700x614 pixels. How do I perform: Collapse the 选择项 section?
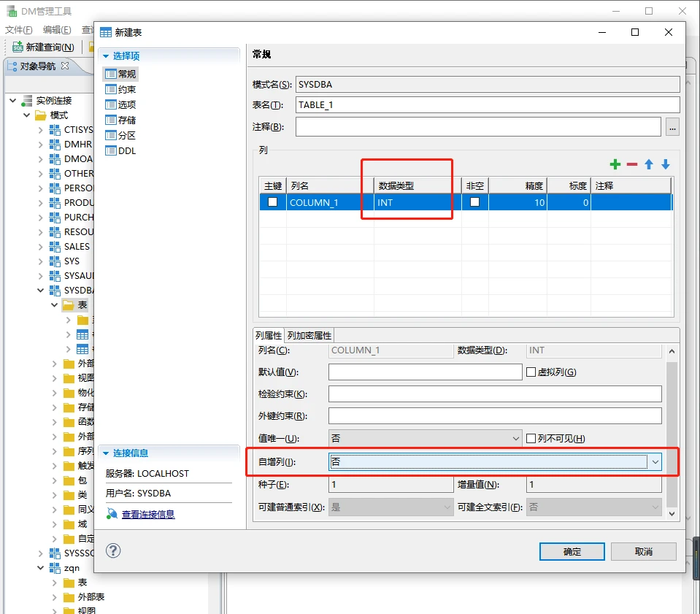pyautogui.click(x=106, y=56)
